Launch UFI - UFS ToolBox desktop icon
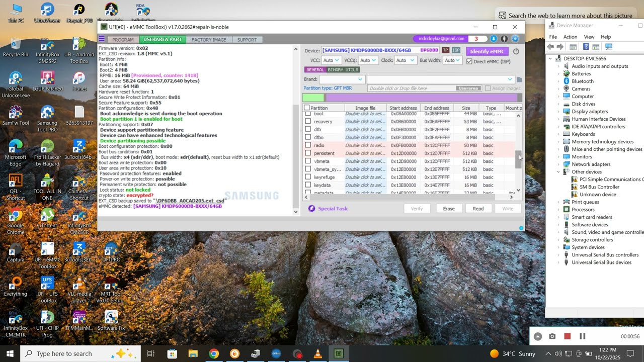Viewport: 644px width, 362px height. coord(47,291)
